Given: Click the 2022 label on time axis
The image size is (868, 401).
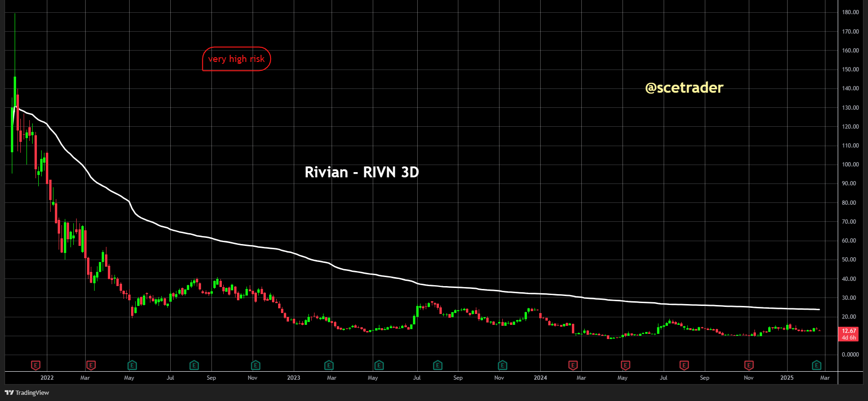Looking at the screenshot, I should click(47, 378).
